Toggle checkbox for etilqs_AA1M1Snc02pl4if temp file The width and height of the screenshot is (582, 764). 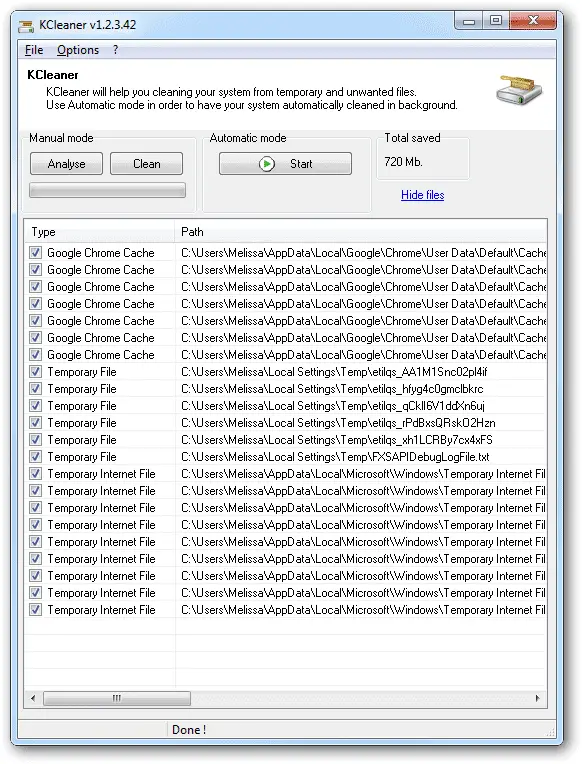pyautogui.click(x=35, y=372)
